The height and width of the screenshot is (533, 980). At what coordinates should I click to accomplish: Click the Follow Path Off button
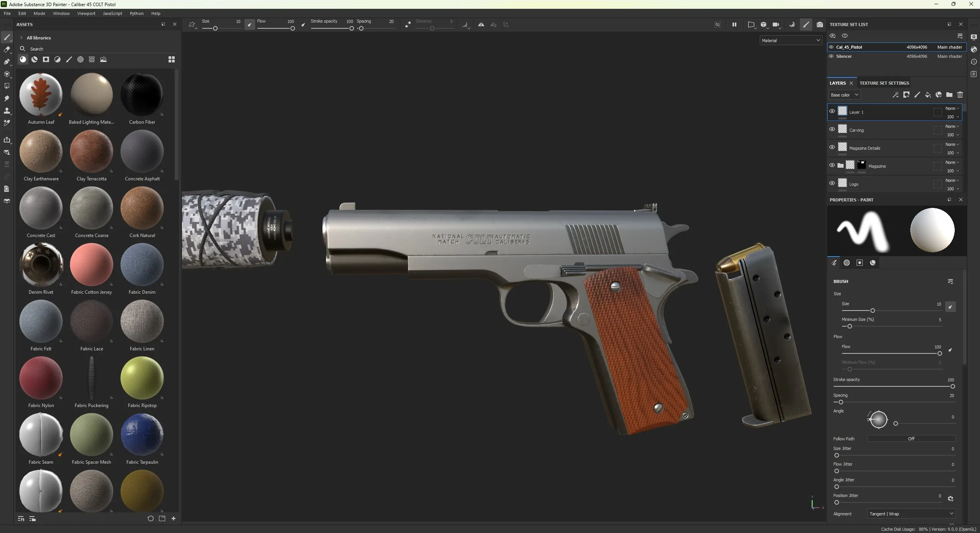(x=911, y=439)
